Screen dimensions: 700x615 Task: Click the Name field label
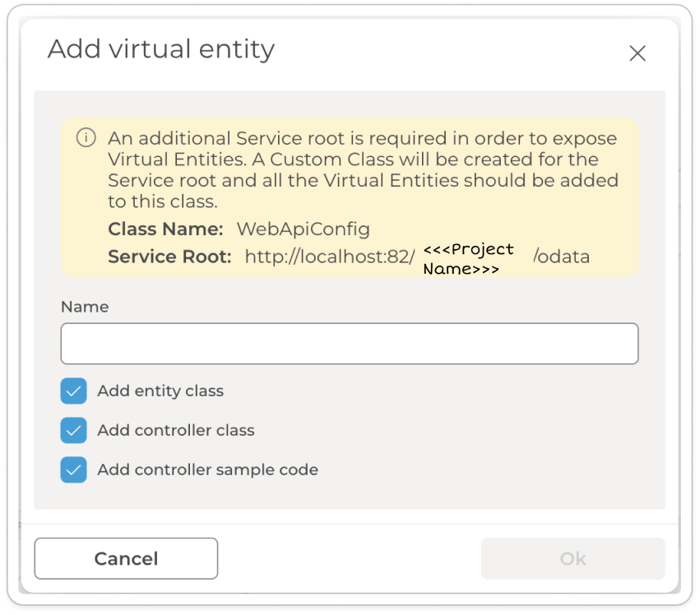pos(85,307)
